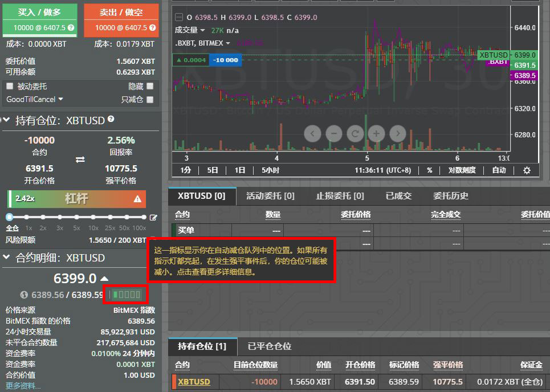Open the 更多资料... link

pos(23,386)
